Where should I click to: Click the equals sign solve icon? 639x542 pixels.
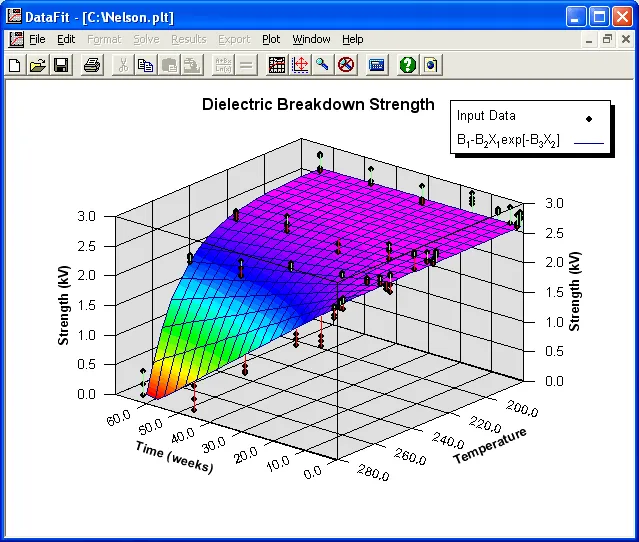246,65
